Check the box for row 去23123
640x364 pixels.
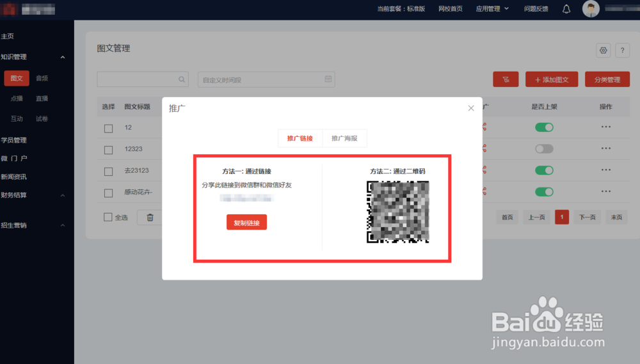108,171
